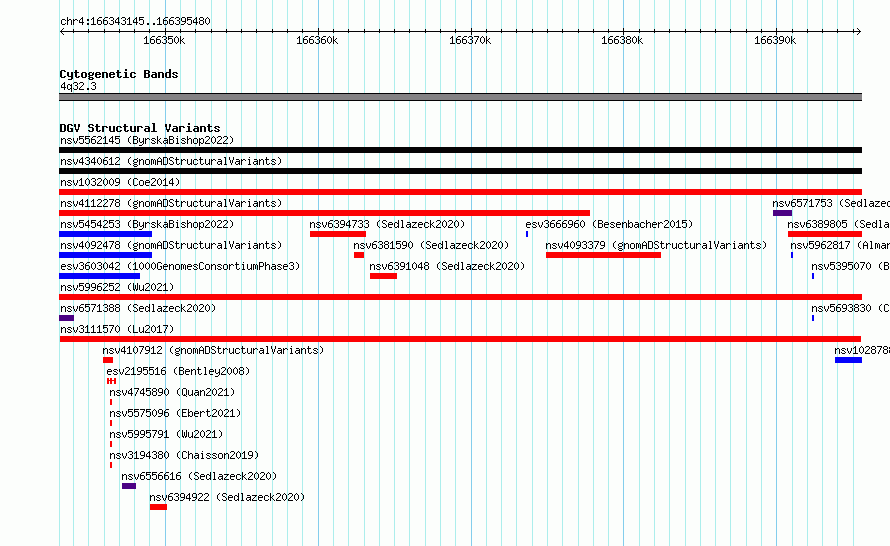
Task: Open nsv4745890 (Quan2021) label
Action: coord(172,392)
